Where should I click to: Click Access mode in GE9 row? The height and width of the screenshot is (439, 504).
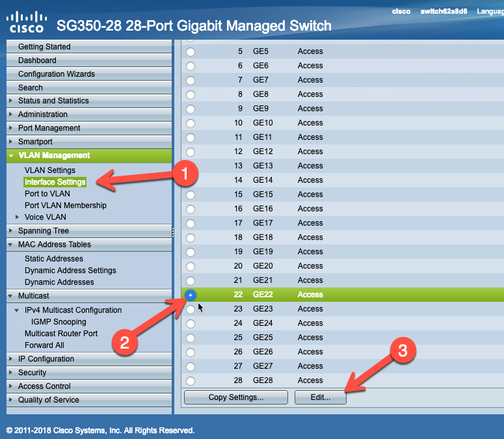click(x=310, y=109)
